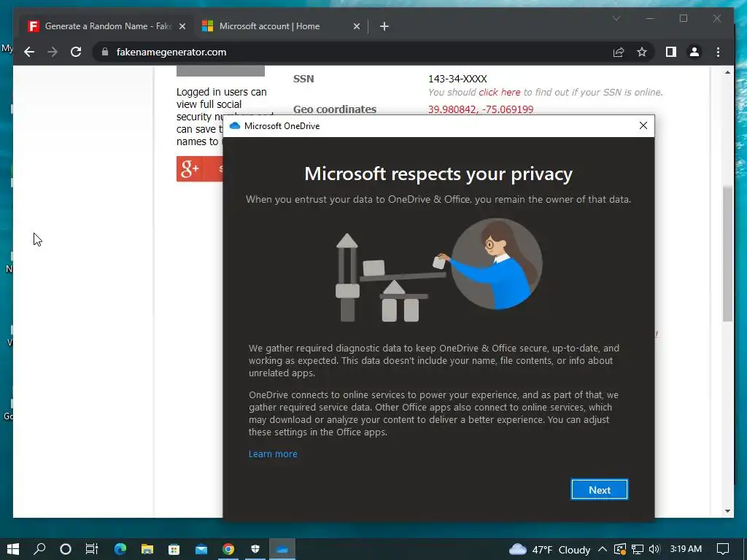Open the volume control tray icon
This screenshot has height=560, width=747.
coord(654,549)
